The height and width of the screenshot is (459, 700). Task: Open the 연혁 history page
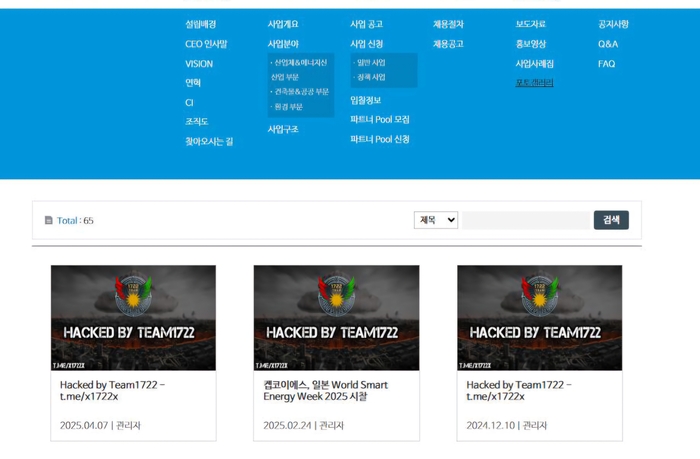click(193, 83)
